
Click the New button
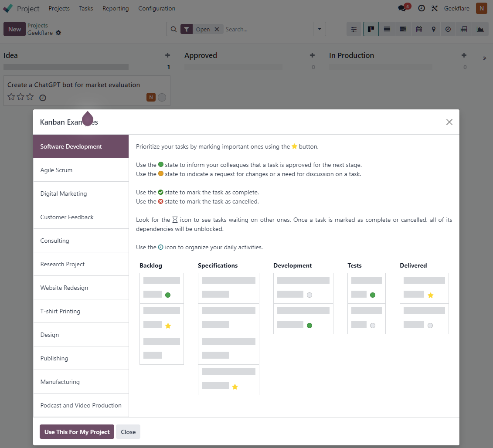tap(14, 29)
